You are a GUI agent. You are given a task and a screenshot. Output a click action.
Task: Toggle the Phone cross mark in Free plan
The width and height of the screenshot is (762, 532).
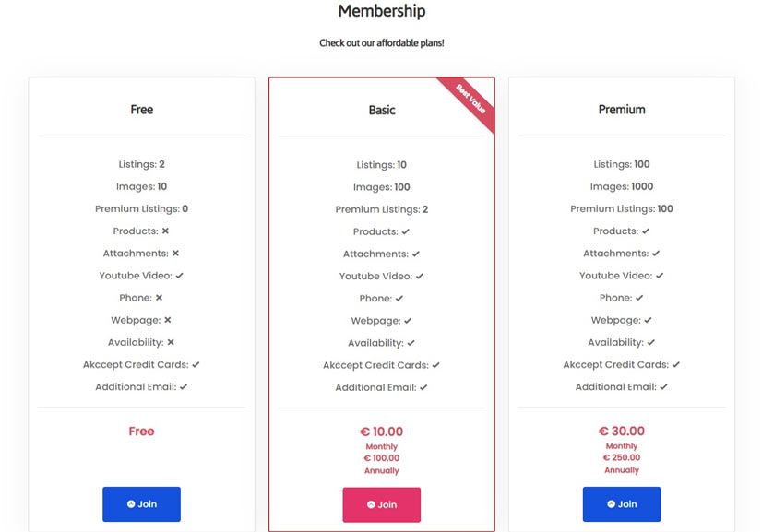coord(161,298)
